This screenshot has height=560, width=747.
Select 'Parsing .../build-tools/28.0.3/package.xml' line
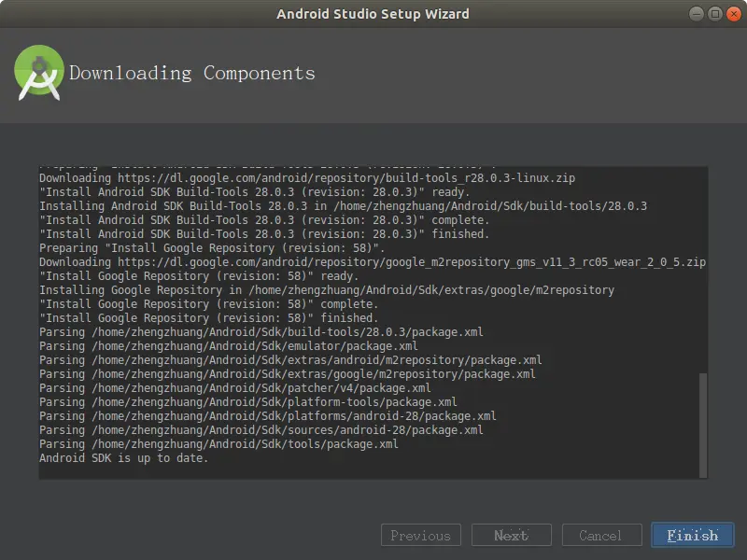[x=261, y=332]
